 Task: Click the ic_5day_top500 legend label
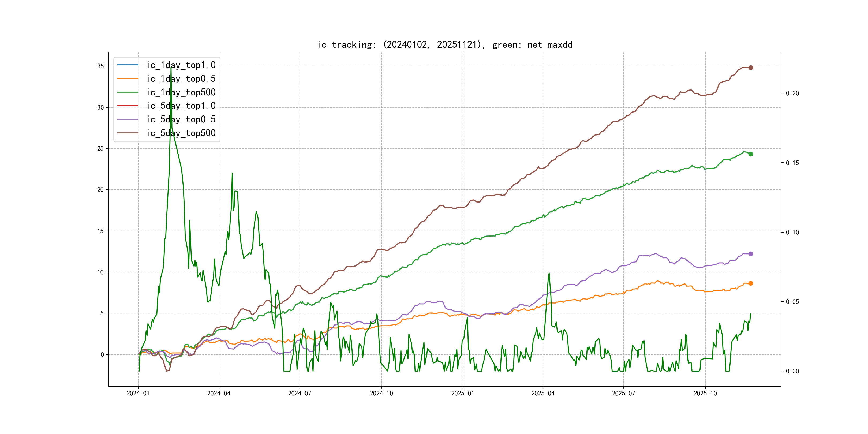pyautogui.click(x=181, y=133)
